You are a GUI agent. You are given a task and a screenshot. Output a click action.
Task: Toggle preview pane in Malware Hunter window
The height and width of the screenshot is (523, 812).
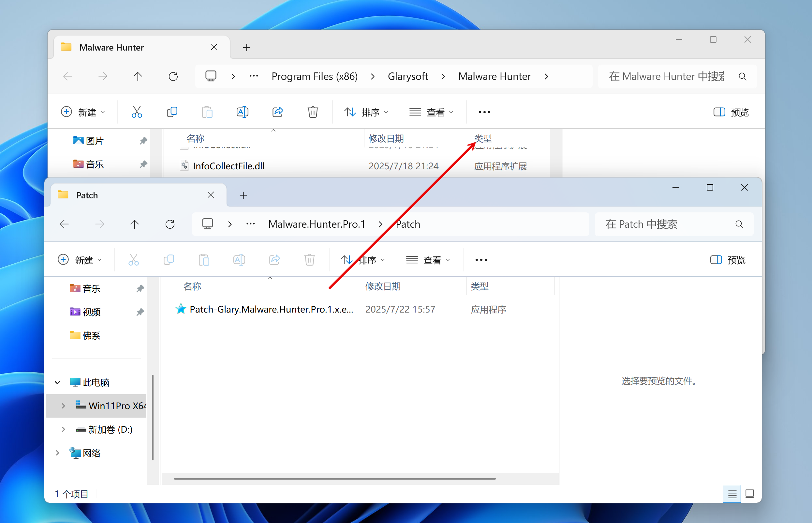[x=731, y=112]
